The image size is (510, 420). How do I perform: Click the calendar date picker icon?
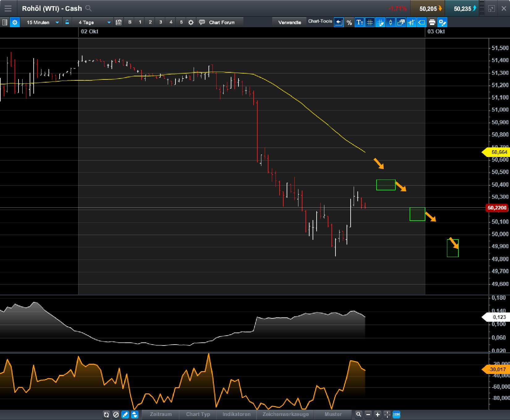(x=118, y=22)
